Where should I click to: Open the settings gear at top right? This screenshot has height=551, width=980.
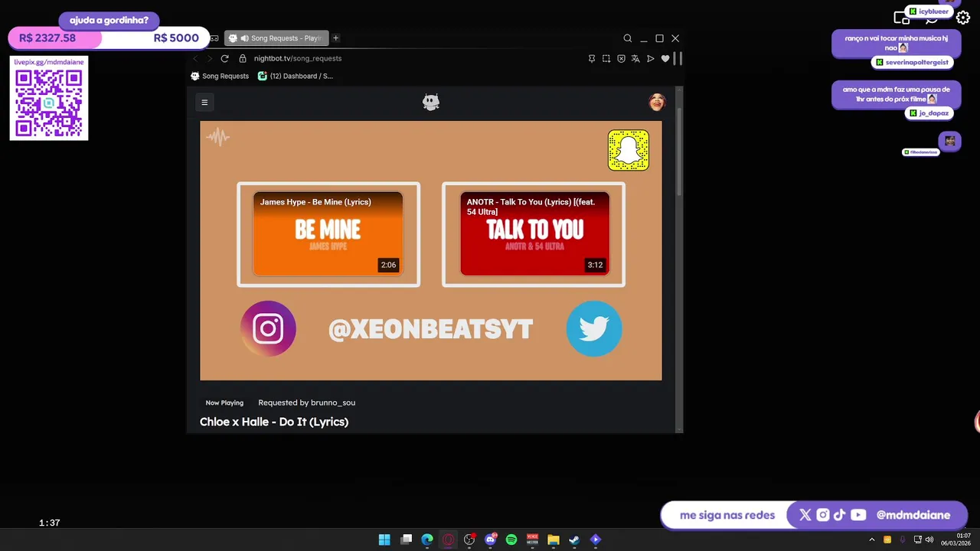(963, 18)
